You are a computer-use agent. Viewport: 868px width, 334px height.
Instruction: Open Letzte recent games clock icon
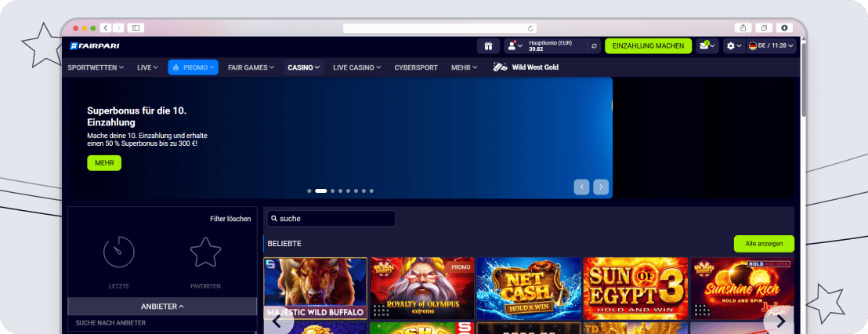119,252
